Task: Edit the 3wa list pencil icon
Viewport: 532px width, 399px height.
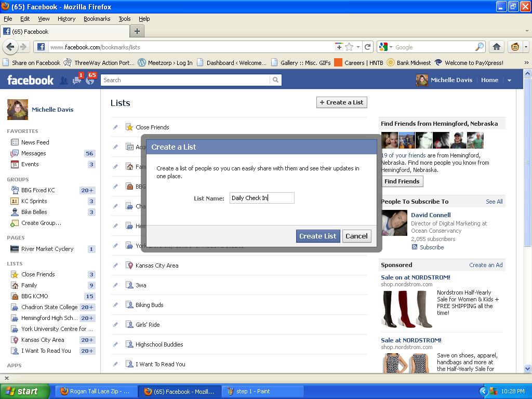Action: [116, 285]
